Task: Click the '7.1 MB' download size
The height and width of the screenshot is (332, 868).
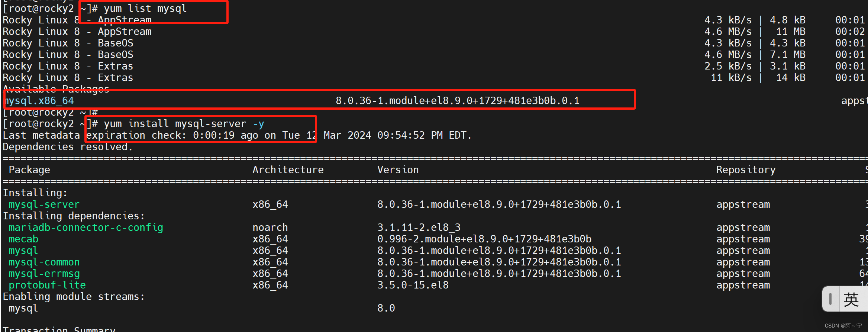Action: pos(788,55)
